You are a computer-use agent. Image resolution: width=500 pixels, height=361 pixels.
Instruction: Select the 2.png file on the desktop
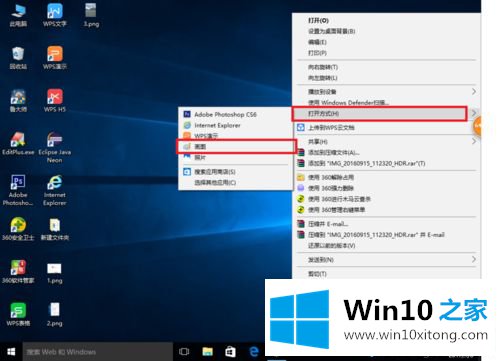[55, 314]
